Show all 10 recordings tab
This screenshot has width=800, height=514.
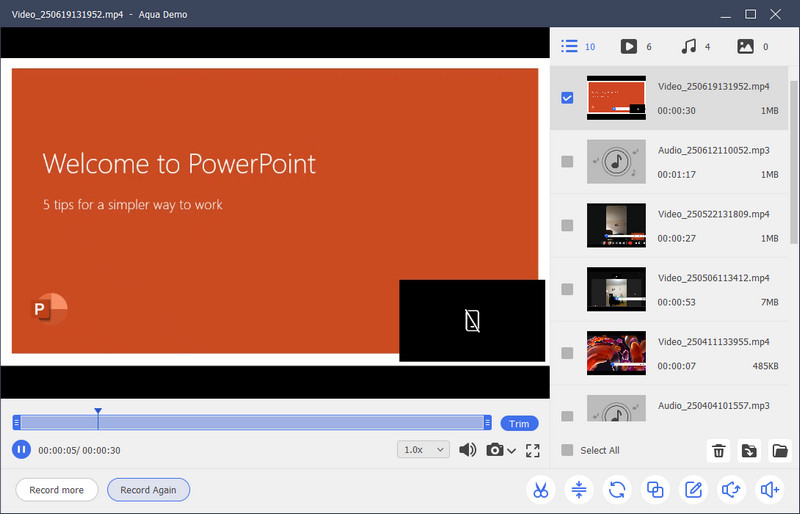click(578, 46)
